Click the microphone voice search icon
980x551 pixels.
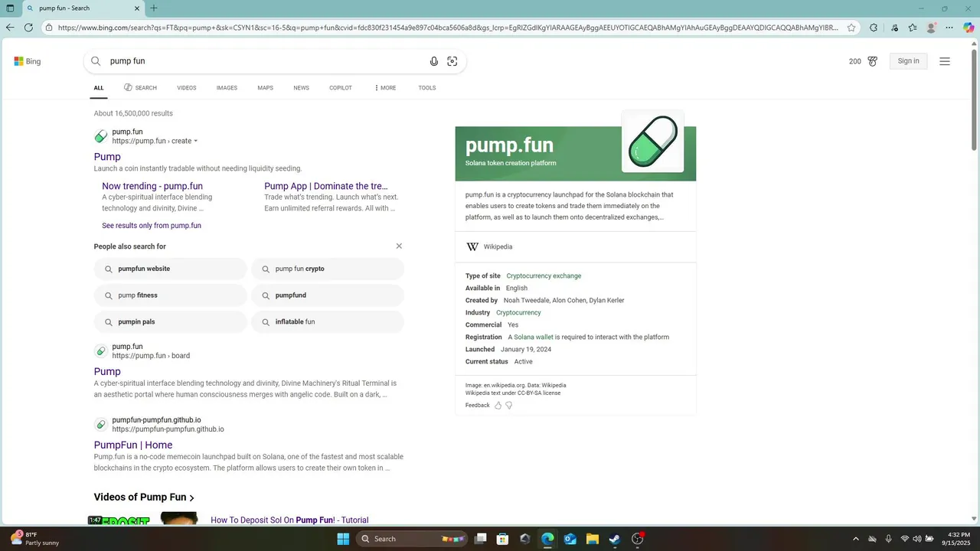point(434,61)
